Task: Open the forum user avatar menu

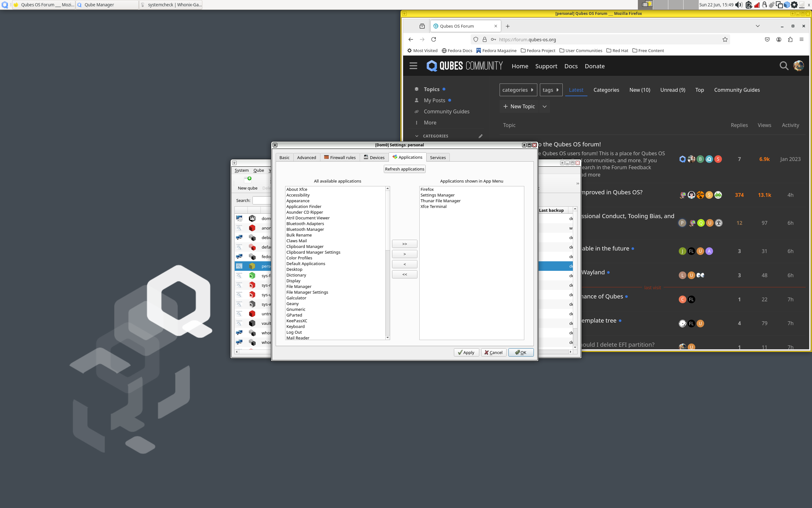Action: 799,66
